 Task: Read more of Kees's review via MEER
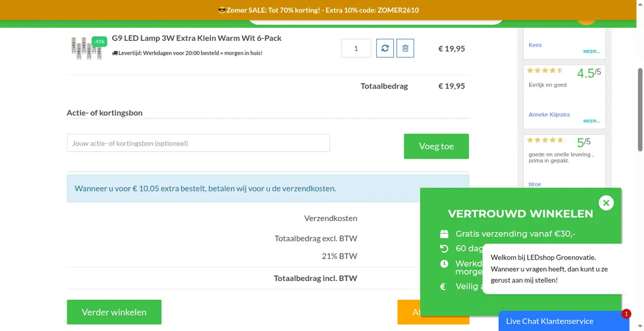(592, 52)
